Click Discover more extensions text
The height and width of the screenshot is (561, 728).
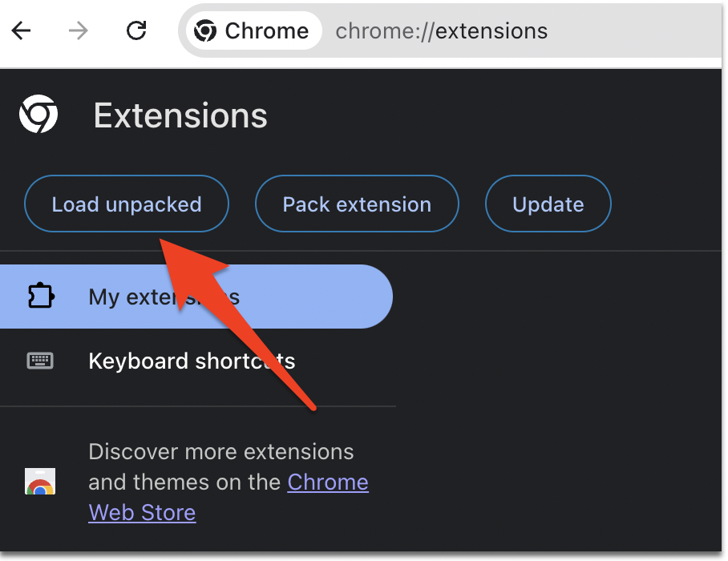tap(221, 451)
